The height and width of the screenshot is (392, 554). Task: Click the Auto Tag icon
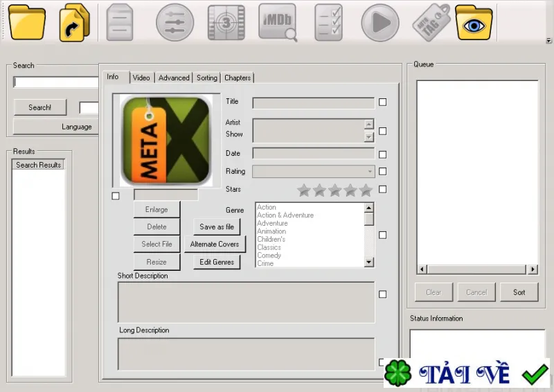pos(431,23)
